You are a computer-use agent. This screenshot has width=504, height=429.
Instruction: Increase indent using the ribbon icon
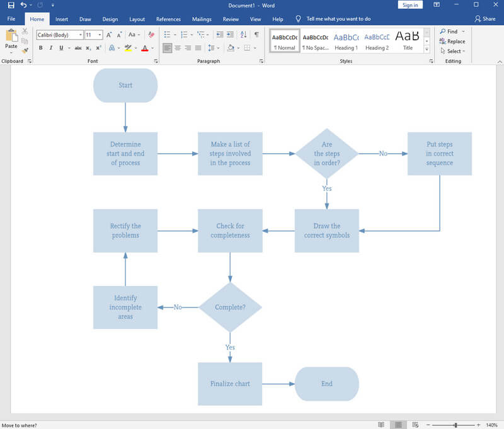coord(230,35)
